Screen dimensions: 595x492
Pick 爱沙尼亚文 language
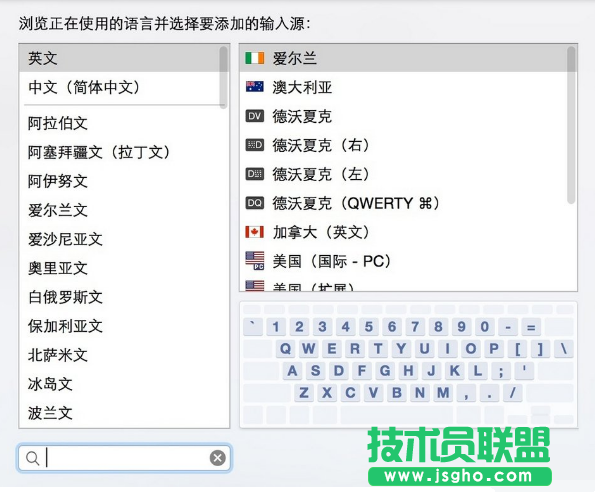(x=124, y=239)
